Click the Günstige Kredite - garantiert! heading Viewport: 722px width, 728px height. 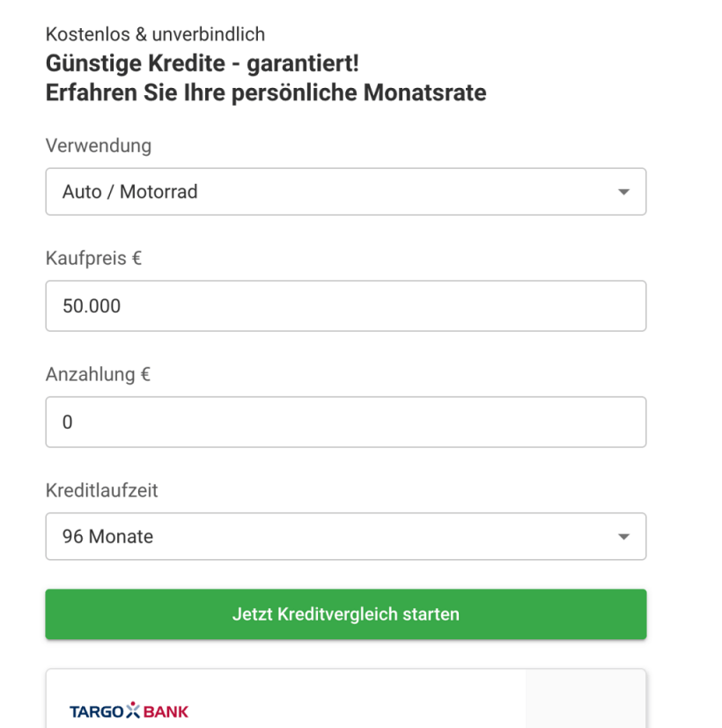pyautogui.click(x=202, y=63)
